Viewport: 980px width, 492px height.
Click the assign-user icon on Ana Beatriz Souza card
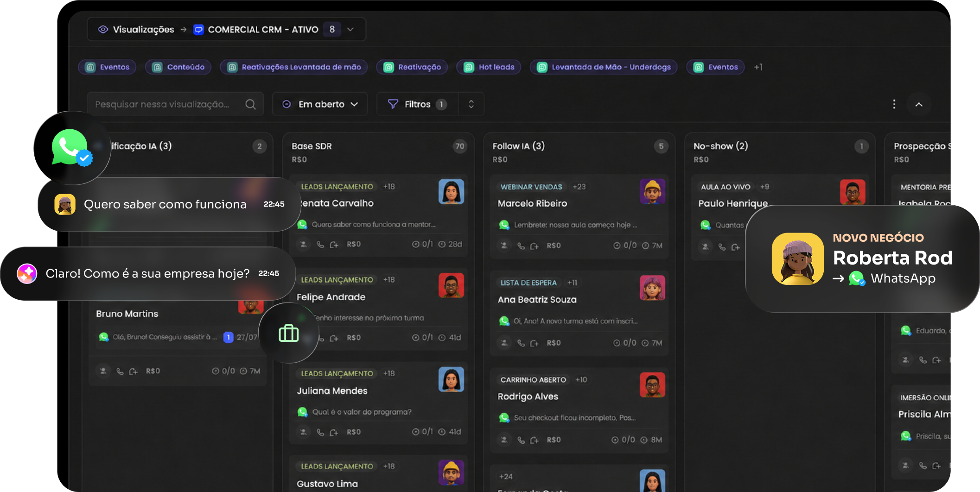click(x=504, y=342)
